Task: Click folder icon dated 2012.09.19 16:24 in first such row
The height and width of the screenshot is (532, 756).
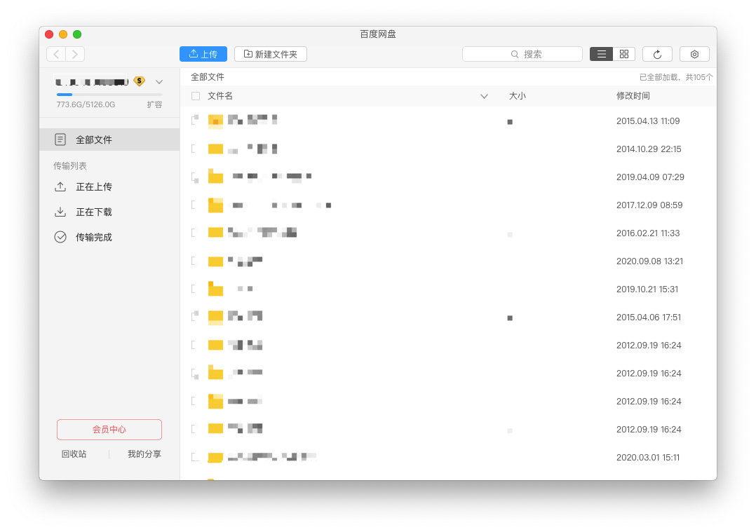Action: 215,345
